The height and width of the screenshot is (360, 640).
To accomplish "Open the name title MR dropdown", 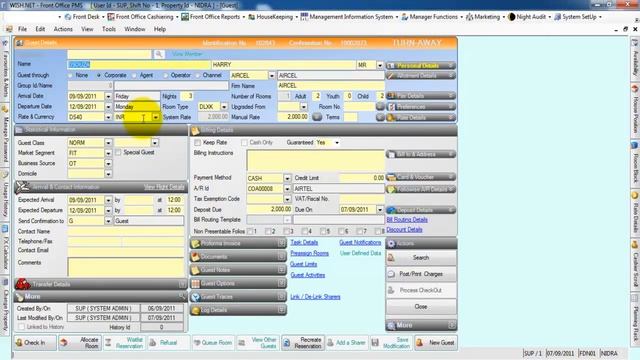I will point(380,65).
